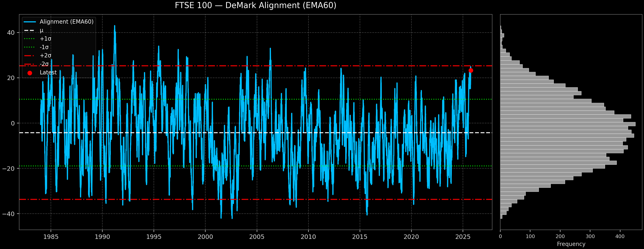The image size is (644, 249).
Task: Click the +2σ legend entry
Action: pos(45,56)
